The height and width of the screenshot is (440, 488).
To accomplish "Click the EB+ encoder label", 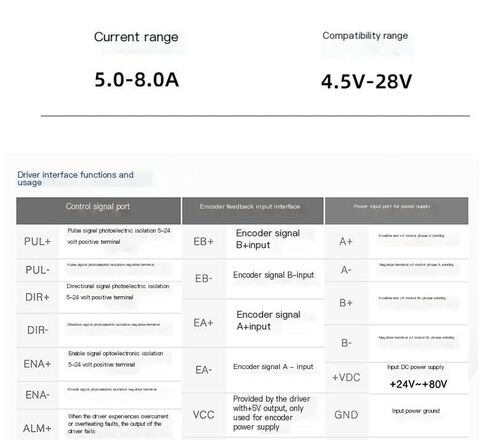I will 203,242.
